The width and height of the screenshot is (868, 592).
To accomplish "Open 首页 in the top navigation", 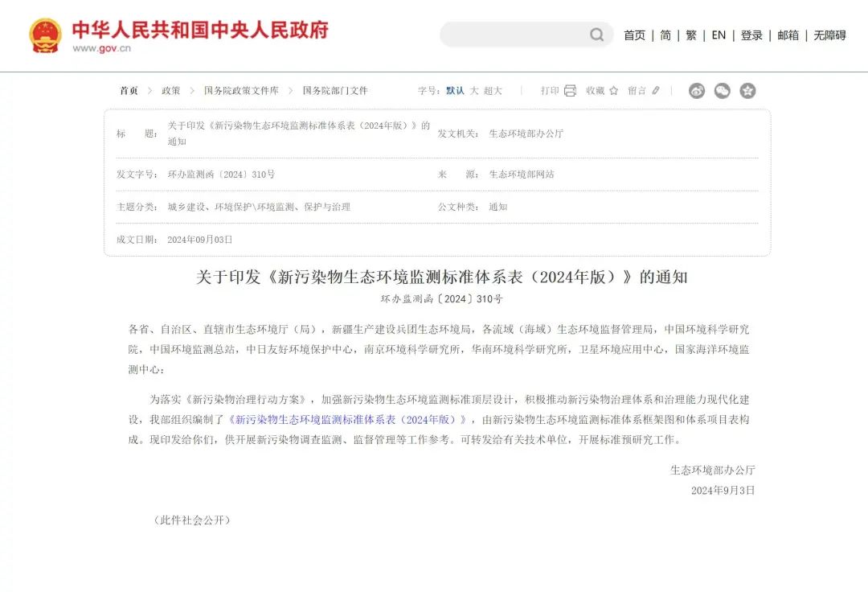I will (634, 35).
